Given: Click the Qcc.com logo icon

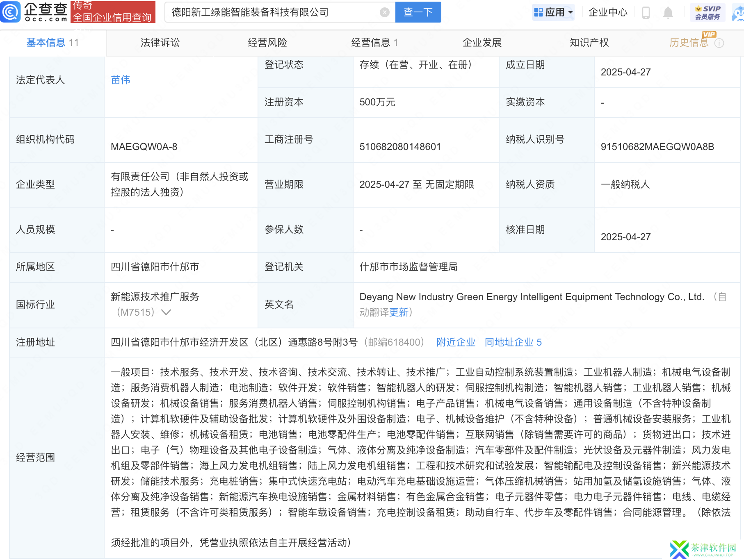Looking at the screenshot, I should (10, 11).
